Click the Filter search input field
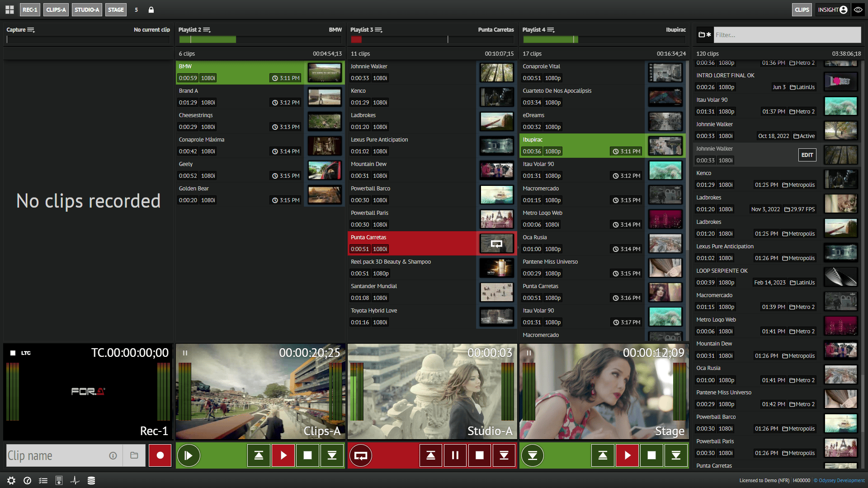868x488 pixels. (787, 35)
